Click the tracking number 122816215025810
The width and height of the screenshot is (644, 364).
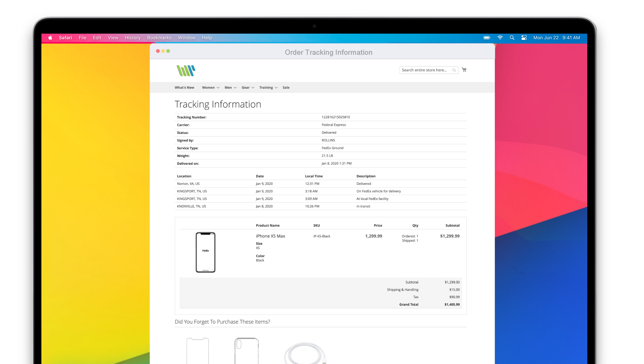(x=336, y=117)
